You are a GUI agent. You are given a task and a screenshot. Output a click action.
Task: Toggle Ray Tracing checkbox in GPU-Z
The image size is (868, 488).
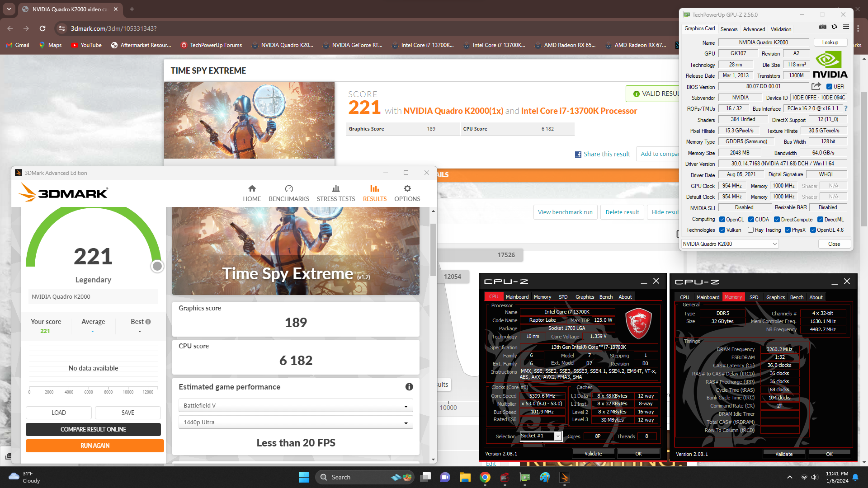[751, 230]
